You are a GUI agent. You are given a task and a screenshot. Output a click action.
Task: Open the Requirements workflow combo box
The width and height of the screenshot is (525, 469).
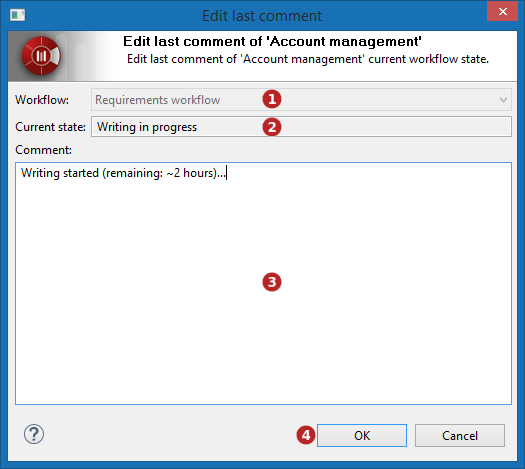click(301, 100)
